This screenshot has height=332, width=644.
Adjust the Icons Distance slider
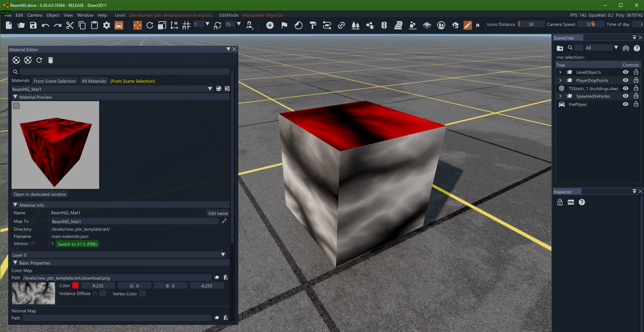click(531, 24)
